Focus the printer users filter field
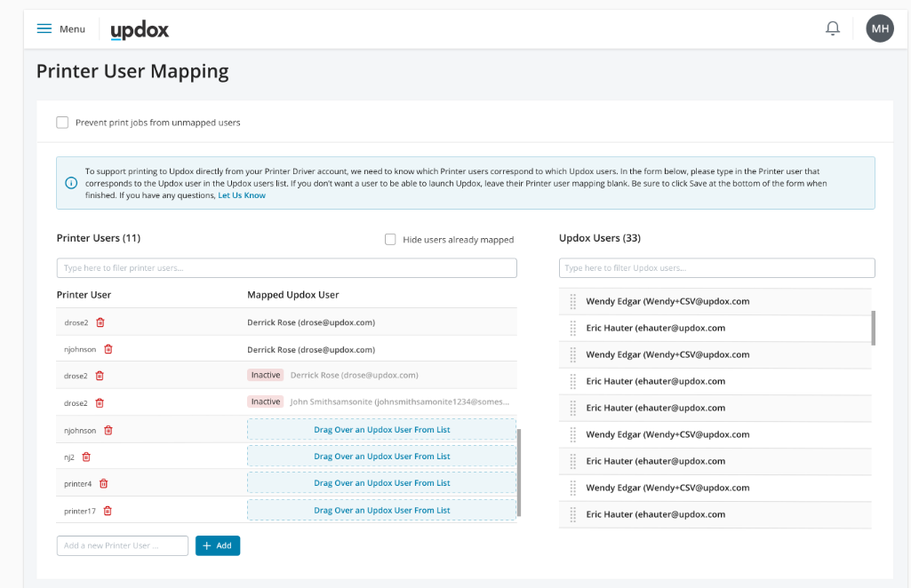This screenshot has width=911, height=588. click(x=286, y=267)
